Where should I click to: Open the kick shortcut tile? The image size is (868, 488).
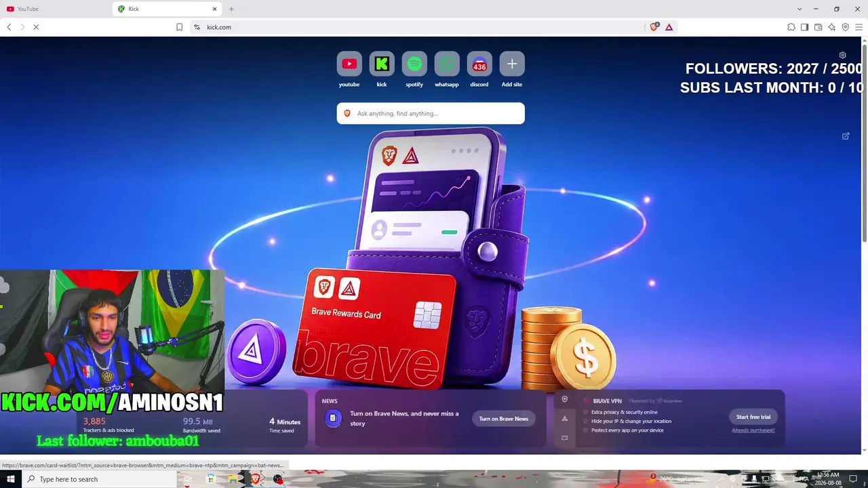pyautogui.click(x=382, y=64)
